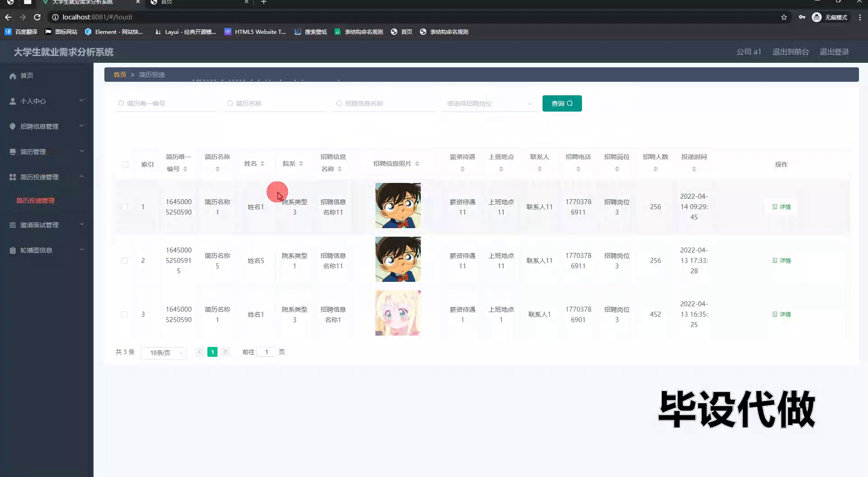
Task: Focus the 简历名称 search field
Action: click(274, 103)
